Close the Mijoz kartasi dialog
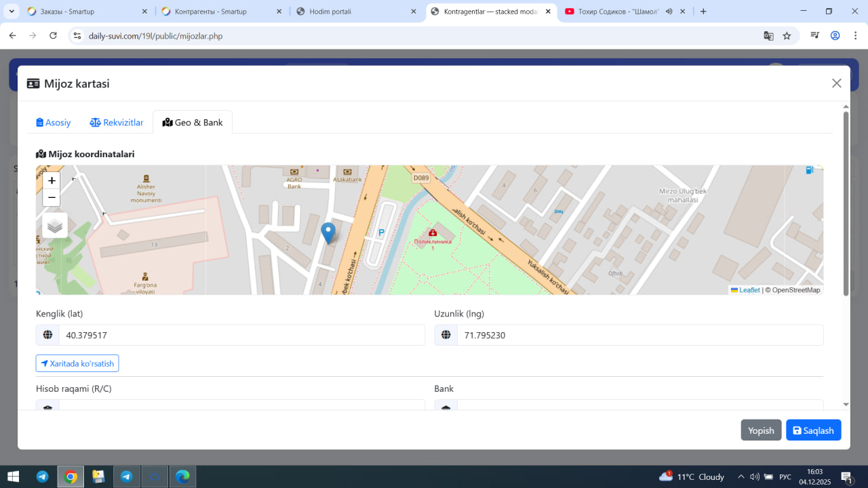This screenshot has width=868, height=488. 837,83
